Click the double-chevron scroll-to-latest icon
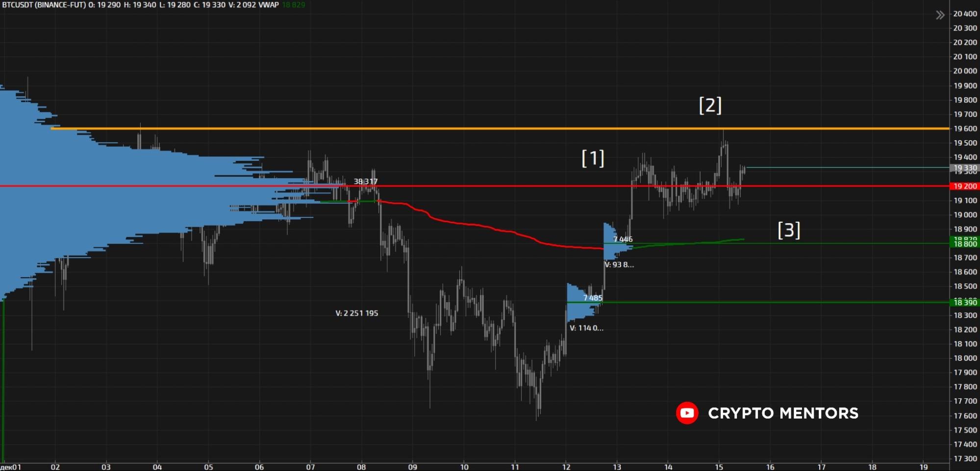The height and width of the screenshot is (471, 980). tap(940, 15)
